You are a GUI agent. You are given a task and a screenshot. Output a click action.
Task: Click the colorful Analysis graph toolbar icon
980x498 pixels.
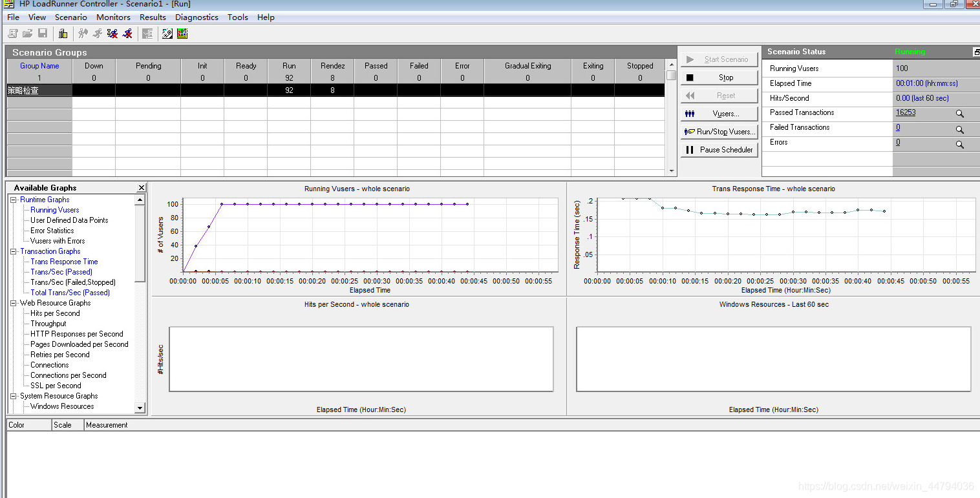tap(182, 34)
